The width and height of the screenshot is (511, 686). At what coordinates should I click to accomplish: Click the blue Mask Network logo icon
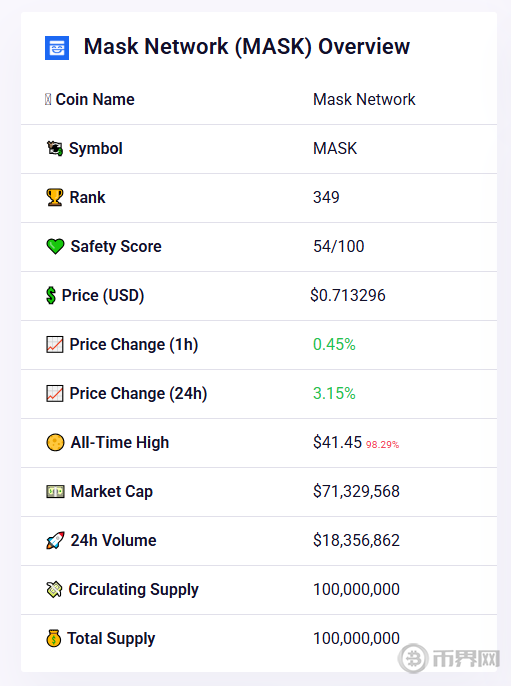pos(57,48)
